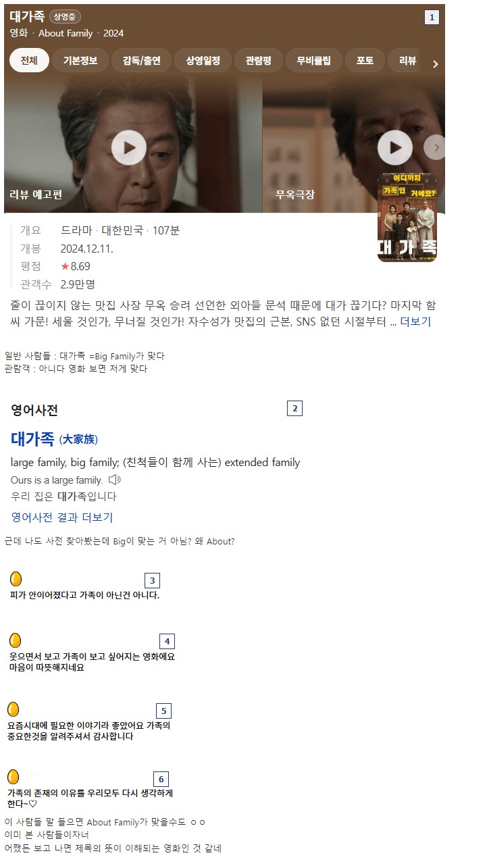Click 영어사전 결과 더보기 link
Screen dimensions: 489x868
62,517
